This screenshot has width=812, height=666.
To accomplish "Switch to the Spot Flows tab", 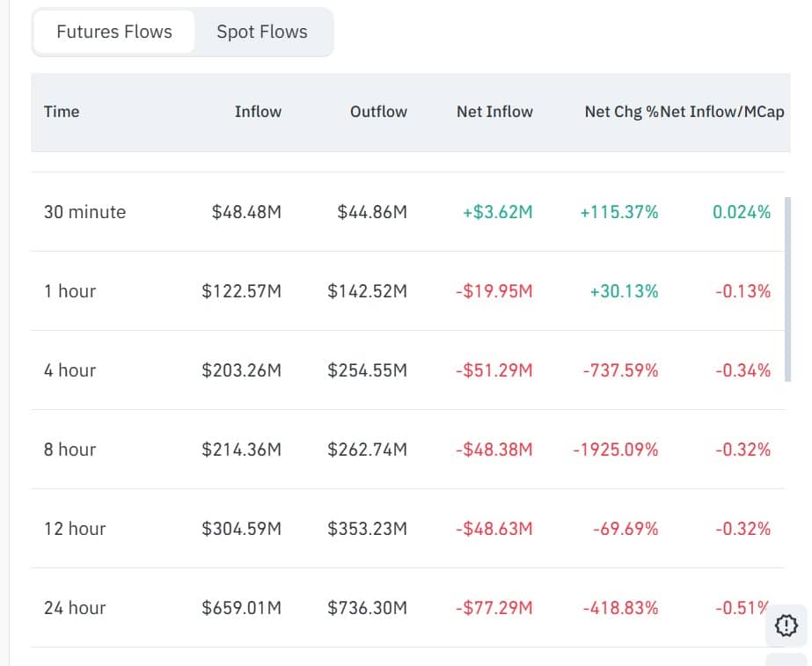I will [x=261, y=32].
